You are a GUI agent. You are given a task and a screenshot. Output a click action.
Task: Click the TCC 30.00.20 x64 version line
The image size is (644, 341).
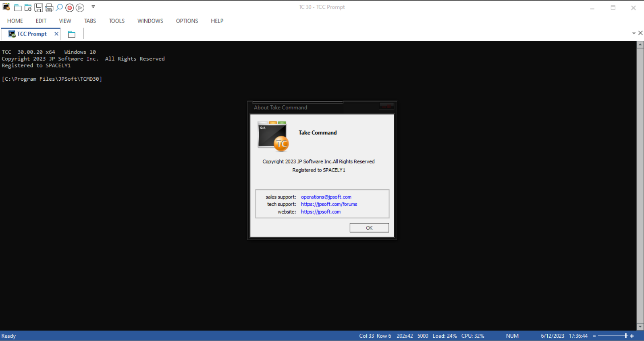tap(49, 52)
